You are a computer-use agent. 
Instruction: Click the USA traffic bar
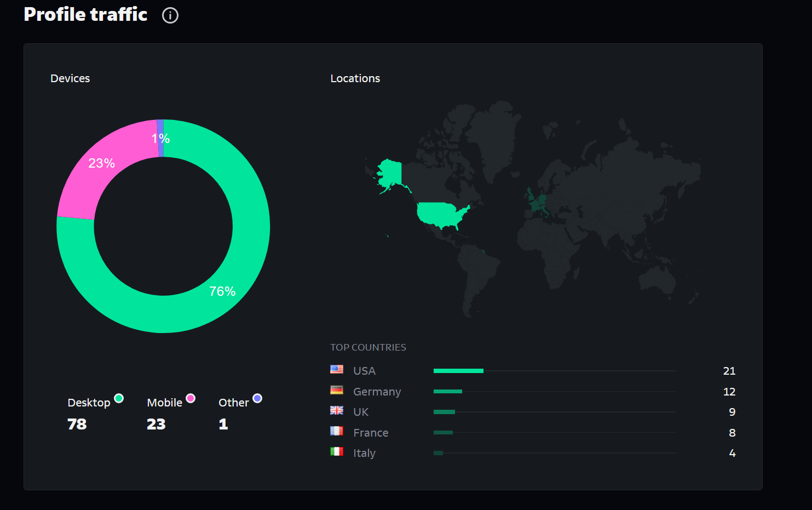pyautogui.click(x=458, y=371)
